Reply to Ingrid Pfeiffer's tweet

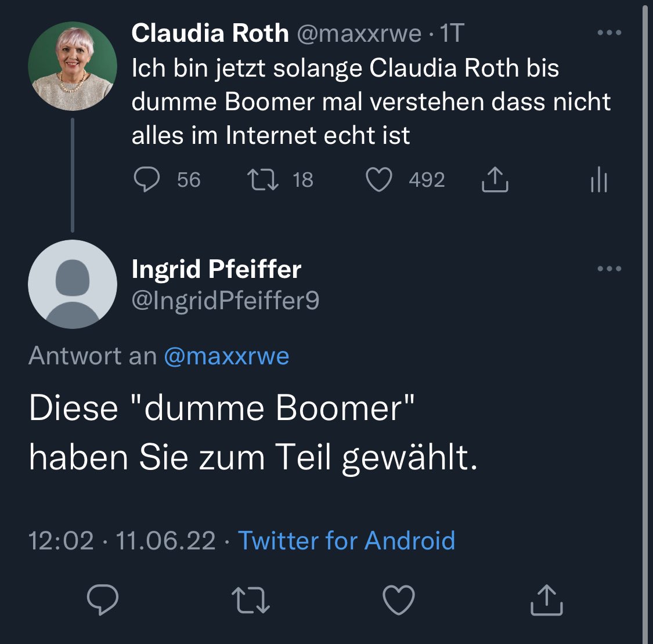(x=103, y=600)
